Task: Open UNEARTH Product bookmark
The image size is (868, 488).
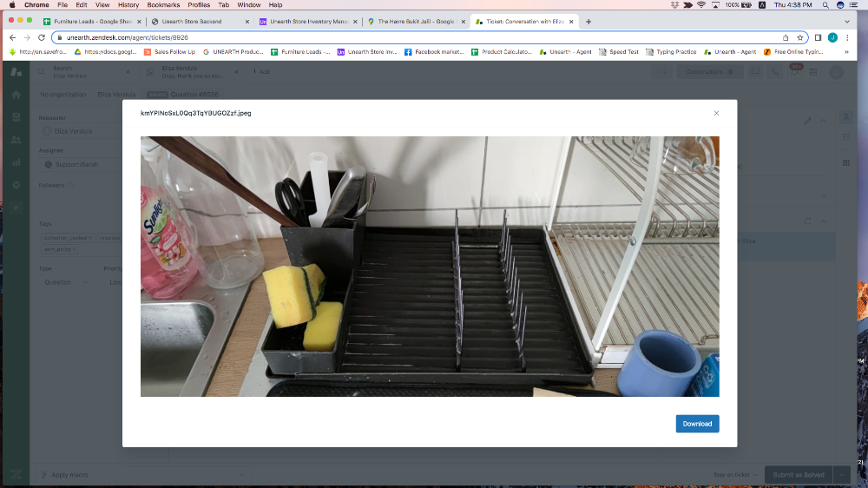Action: coord(233,52)
